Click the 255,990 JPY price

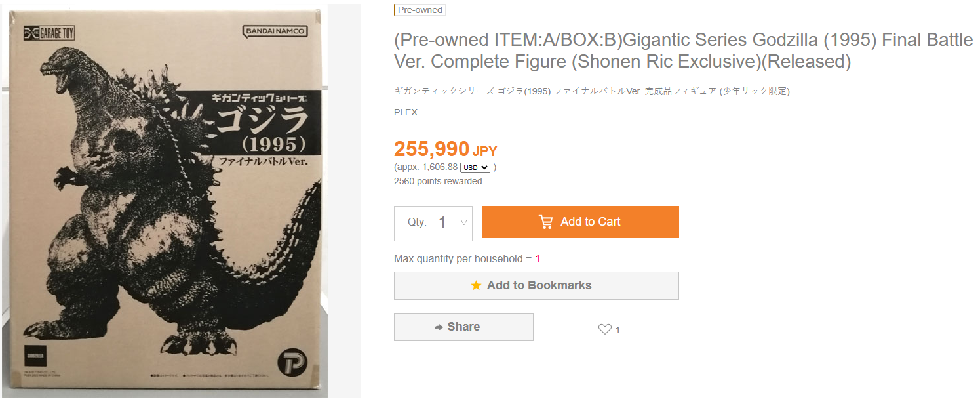click(446, 150)
